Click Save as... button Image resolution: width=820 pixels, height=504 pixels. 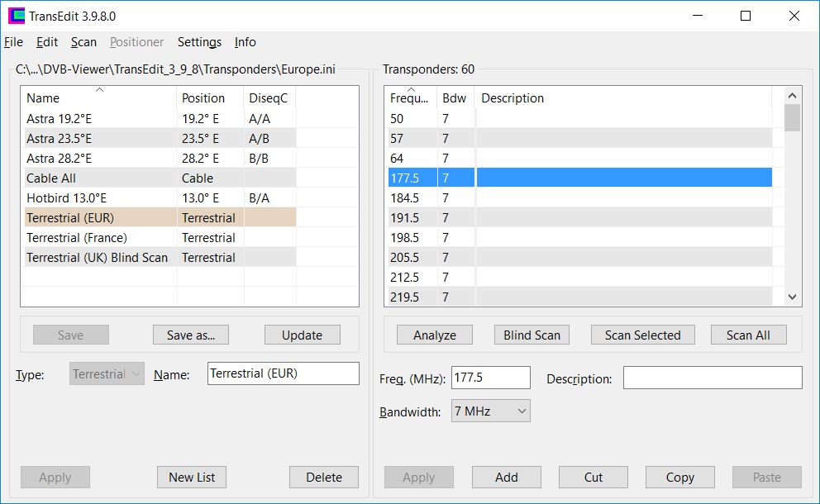tap(191, 335)
